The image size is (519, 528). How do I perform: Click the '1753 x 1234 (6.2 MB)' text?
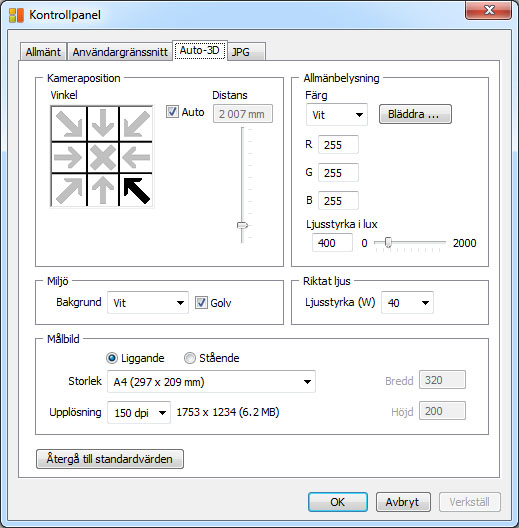[228, 412]
